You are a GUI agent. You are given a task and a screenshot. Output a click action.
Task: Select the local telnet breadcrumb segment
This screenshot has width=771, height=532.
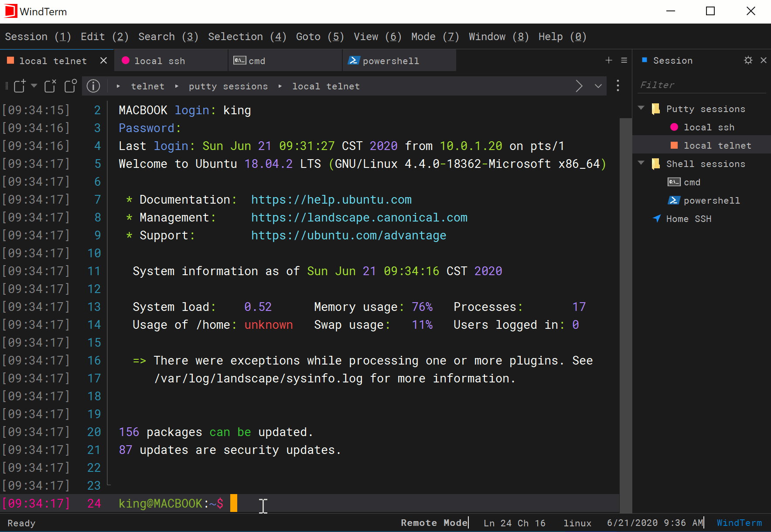(x=326, y=86)
